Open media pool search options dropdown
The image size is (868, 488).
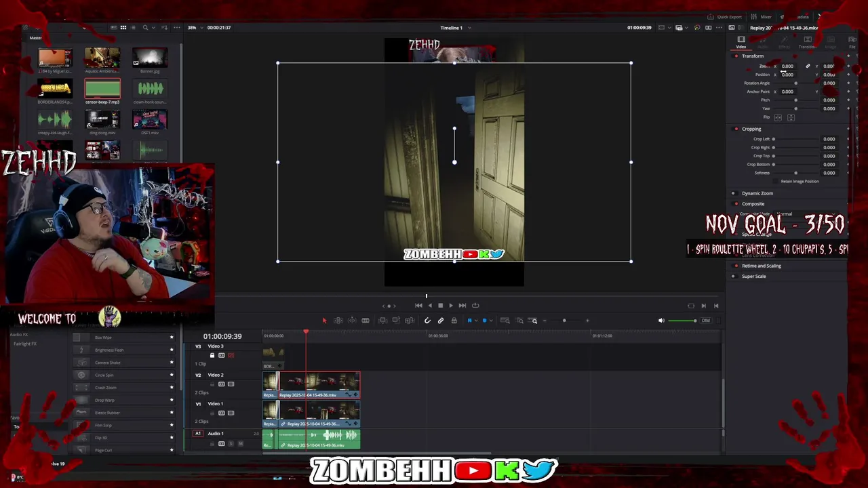click(153, 28)
